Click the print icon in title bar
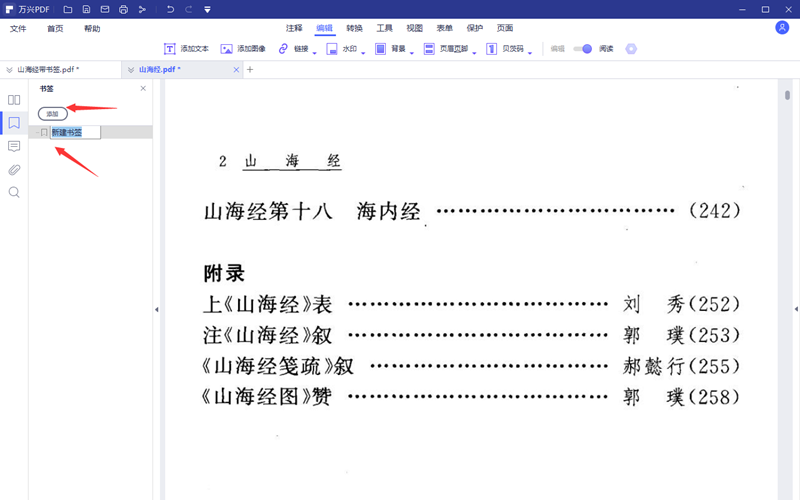 (123, 10)
